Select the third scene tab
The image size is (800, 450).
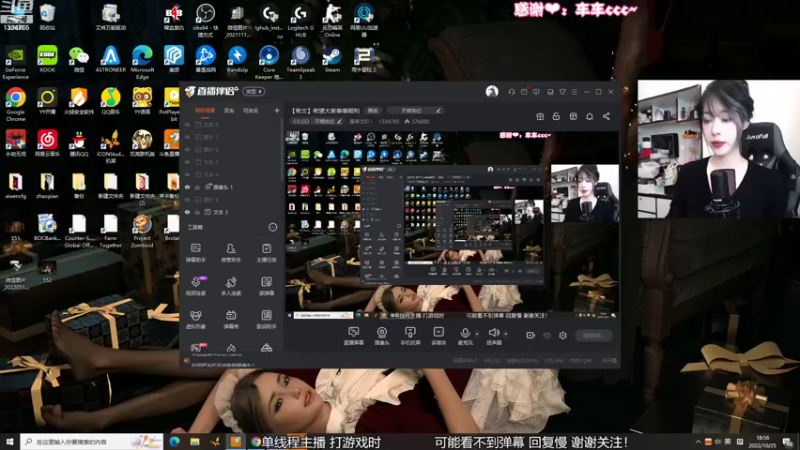(x=250, y=110)
